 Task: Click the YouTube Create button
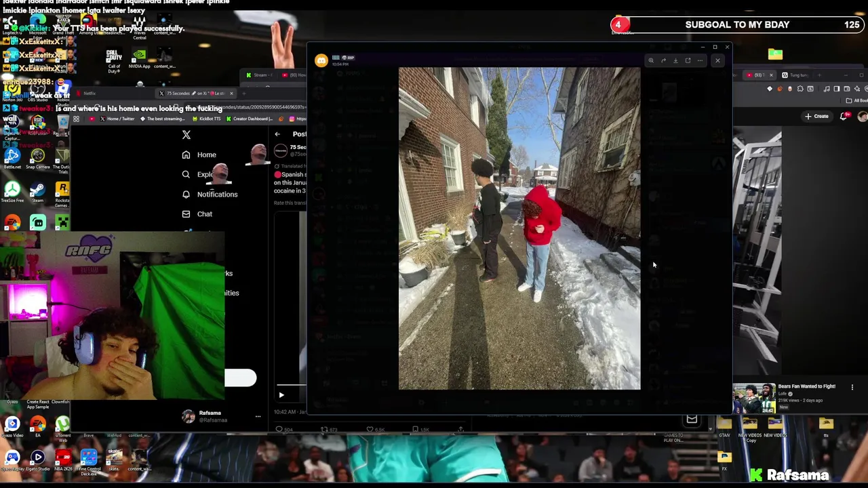pyautogui.click(x=816, y=117)
